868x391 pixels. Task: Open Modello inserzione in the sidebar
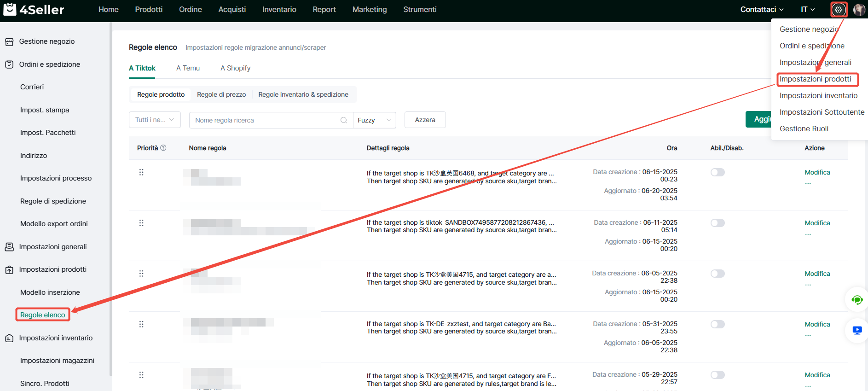coord(50,292)
